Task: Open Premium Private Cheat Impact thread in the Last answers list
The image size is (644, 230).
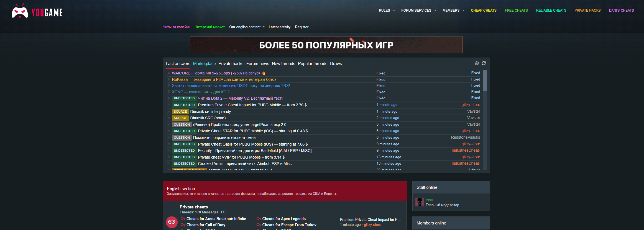Action: pyautogui.click(x=252, y=105)
